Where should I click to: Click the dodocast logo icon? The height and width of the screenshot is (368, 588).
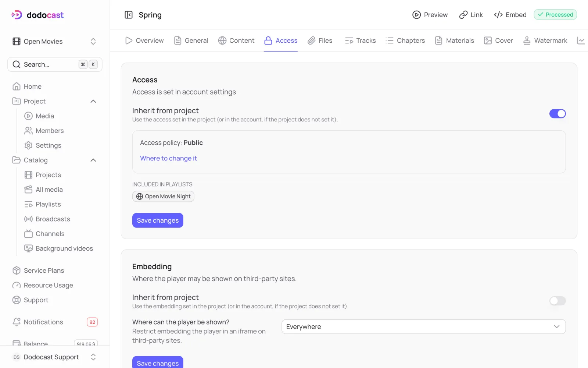point(17,15)
